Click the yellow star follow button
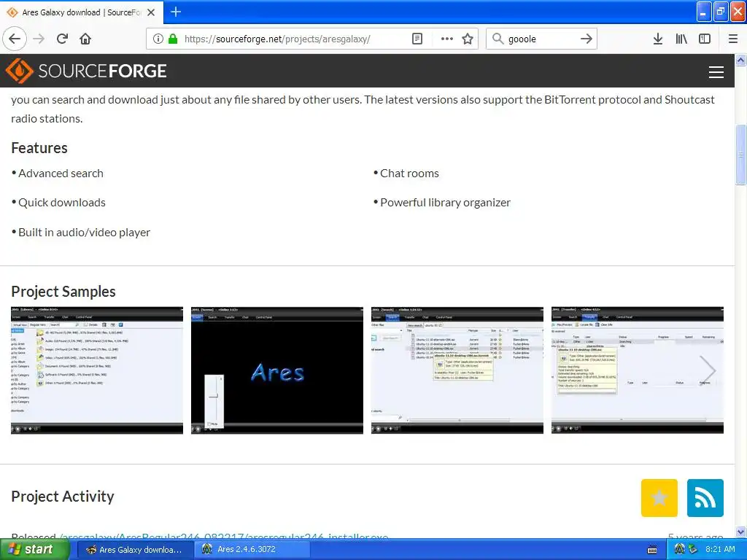Image resolution: width=747 pixels, height=560 pixels. coord(659,497)
